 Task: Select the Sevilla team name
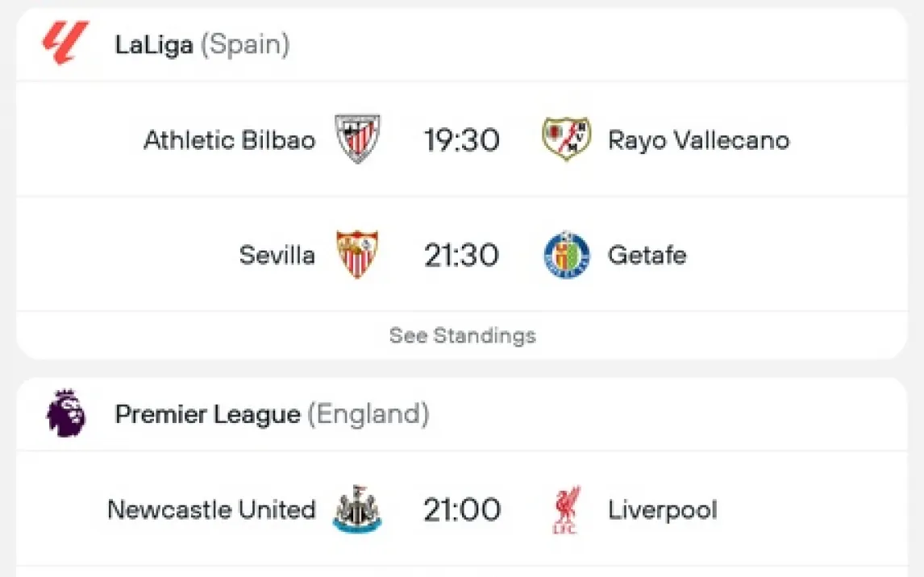click(x=277, y=255)
